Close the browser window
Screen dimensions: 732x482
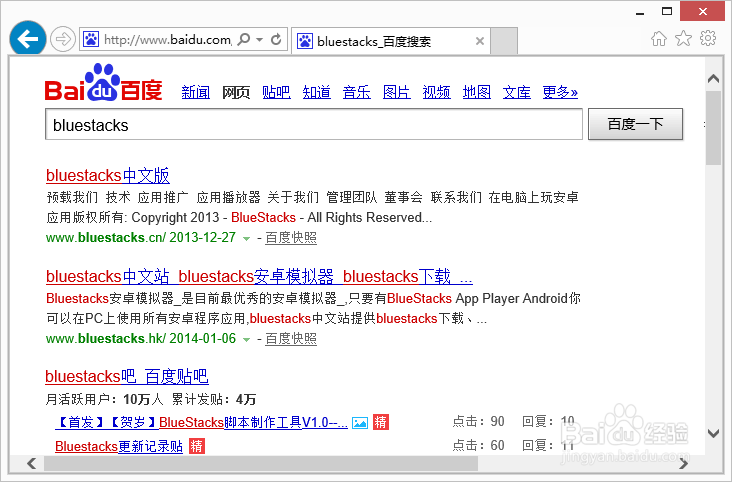click(702, 12)
